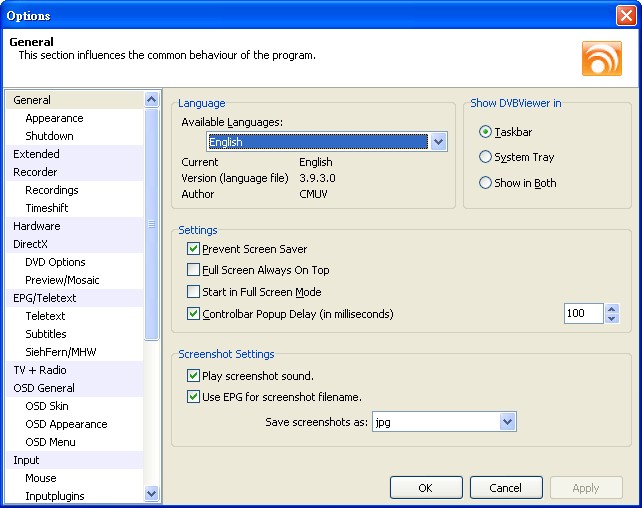Select Teletext under EPG/Teletext

point(45,316)
